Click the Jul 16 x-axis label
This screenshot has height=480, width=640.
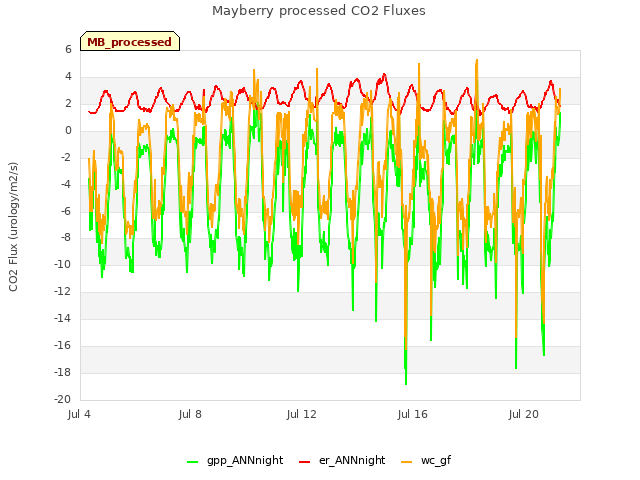click(412, 414)
